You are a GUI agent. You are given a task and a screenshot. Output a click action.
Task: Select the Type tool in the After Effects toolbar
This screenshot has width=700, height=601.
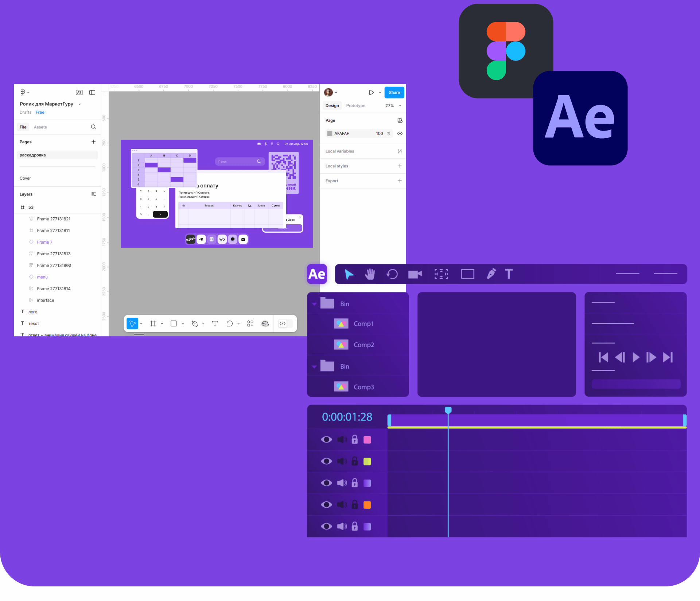point(509,274)
